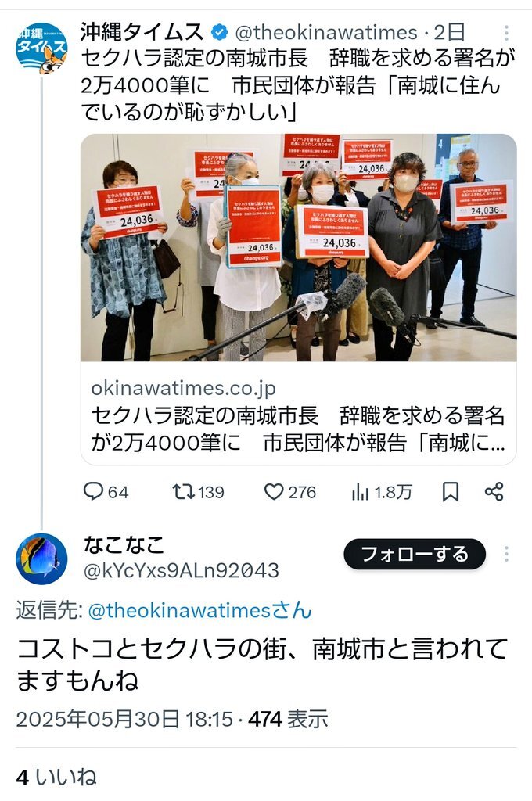The height and width of the screenshot is (801, 532).
Task: View analytics bar chart icon with 1.8万
Action: [381, 491]
